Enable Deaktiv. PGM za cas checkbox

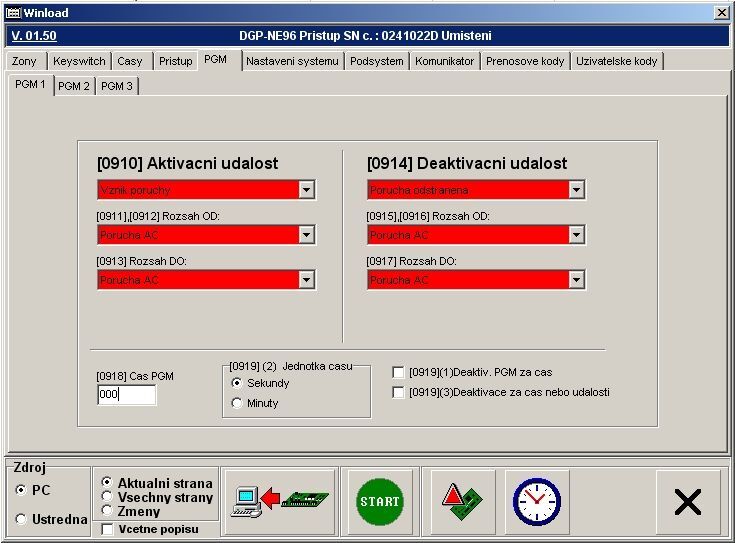(399, 372)
